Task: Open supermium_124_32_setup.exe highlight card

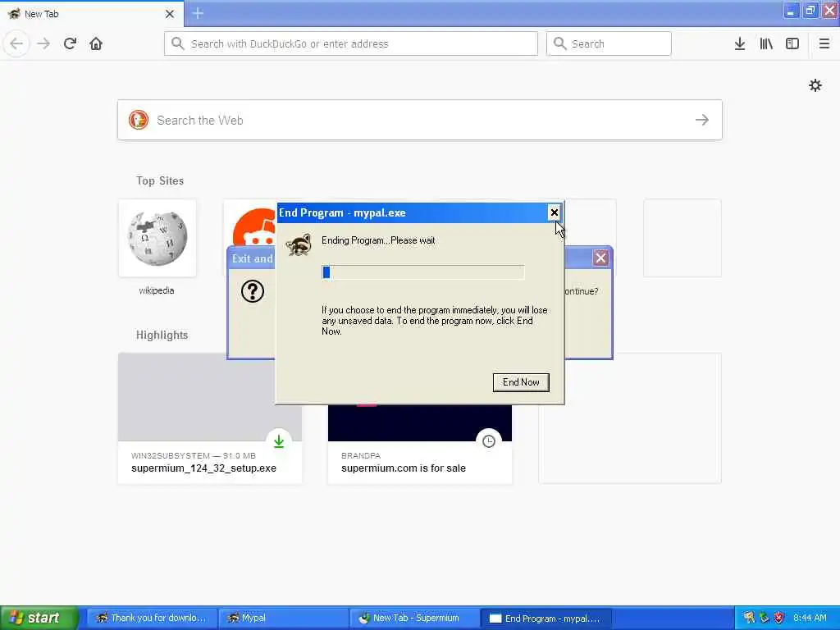Action: click(210, 418)
